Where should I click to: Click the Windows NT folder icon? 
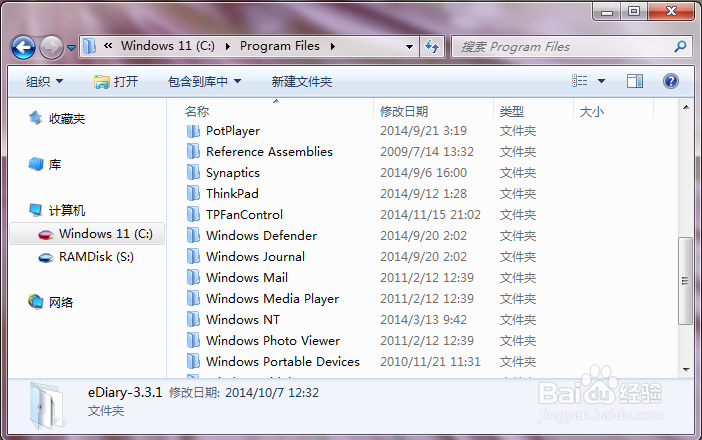click(x=193, y=320)
